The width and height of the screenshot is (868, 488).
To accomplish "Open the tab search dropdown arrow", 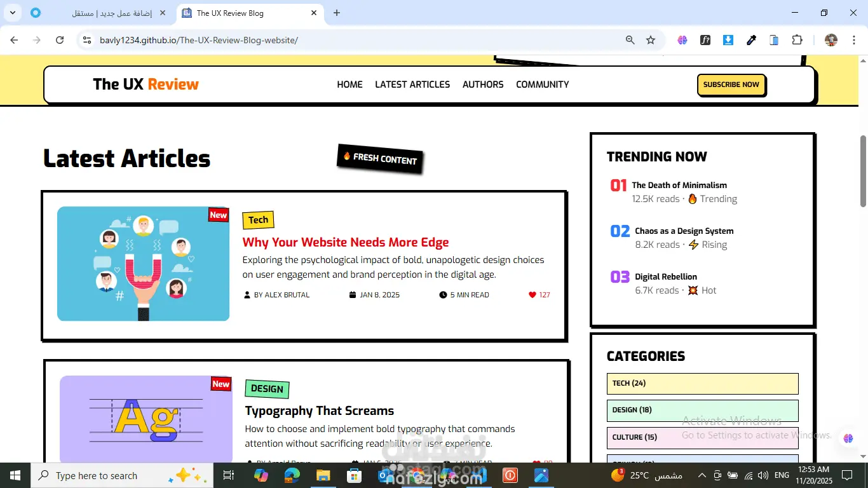I will tap(13, 13).
